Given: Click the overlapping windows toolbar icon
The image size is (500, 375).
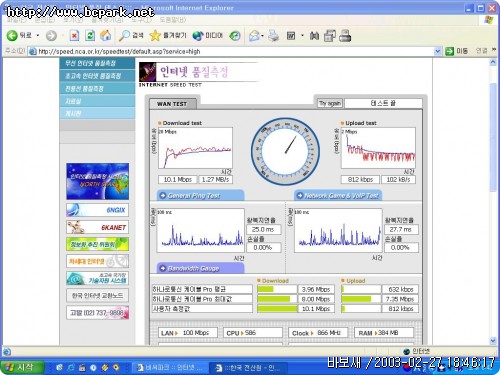Looking at the screenshot, I should [330, 36].
